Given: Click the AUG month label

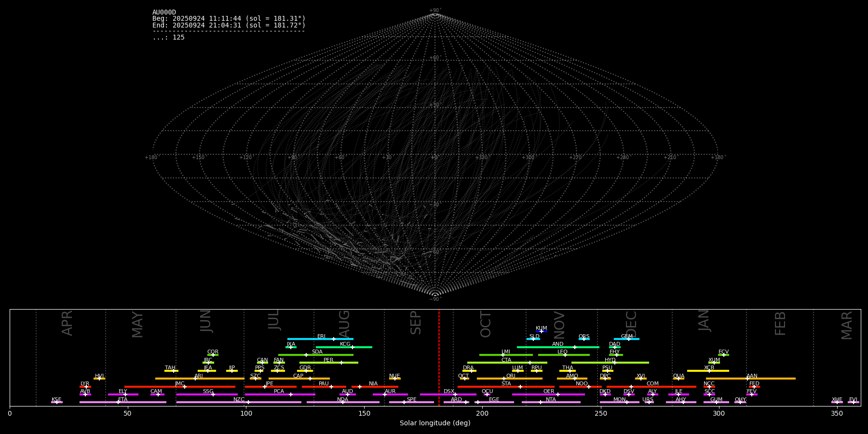Looking at the screenshot, I should 344,323.
